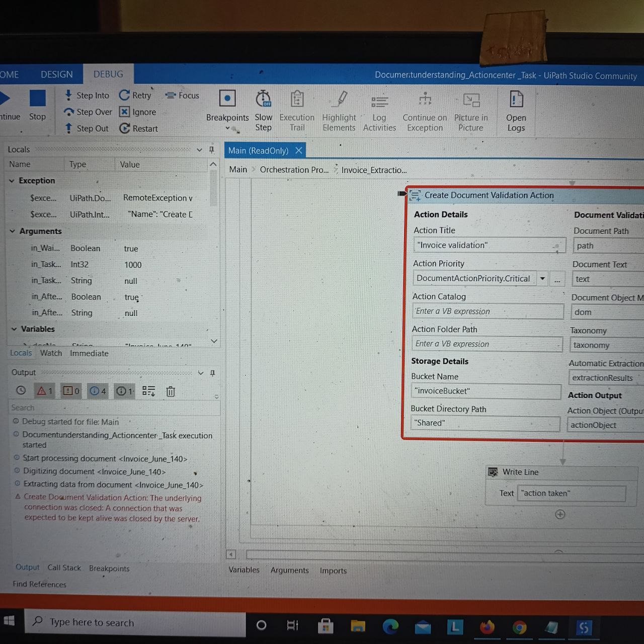The width and height of the screenshot is (644, 644).
Task: Click the Bucket Name field
Action: click(x=486, y=391)
